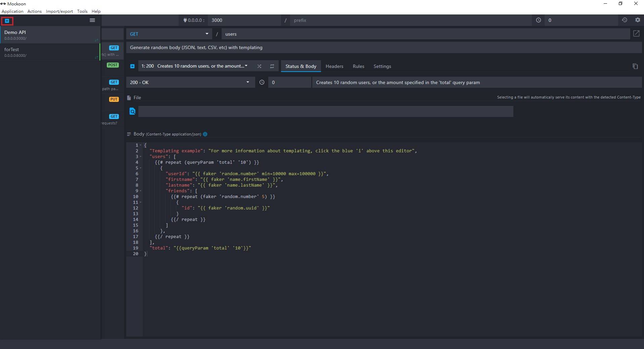This screenshot has height=349, width=644.
Task: Toggle random response mode shuffle icon
Action: (x=259, y=66)
